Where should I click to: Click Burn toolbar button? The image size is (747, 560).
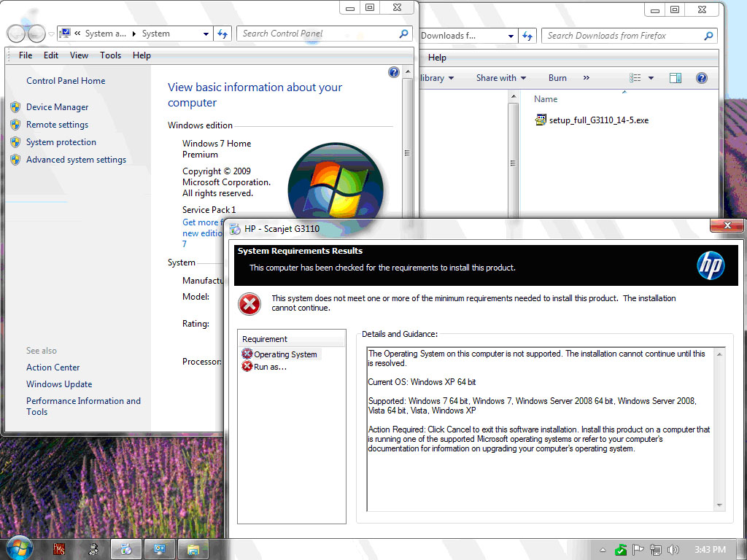point(557,78)
